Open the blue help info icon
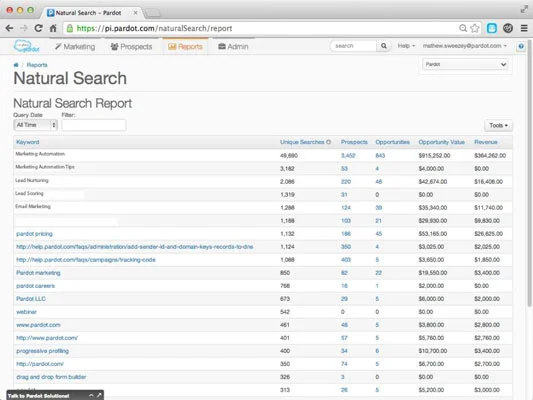533x400 pixels. pyautogui.click(x=521, y=46)
